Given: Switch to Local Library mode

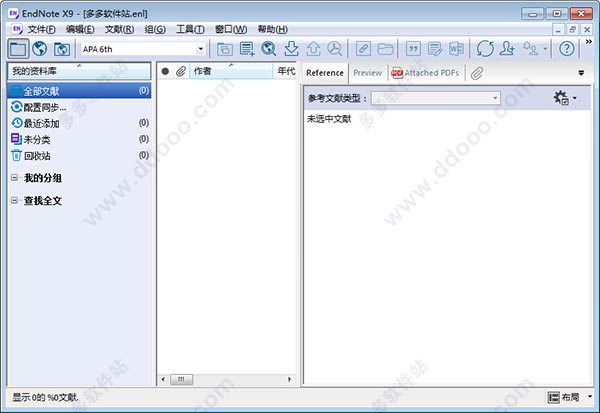Looking at the screenshot, I should click(x=18, y=49).
